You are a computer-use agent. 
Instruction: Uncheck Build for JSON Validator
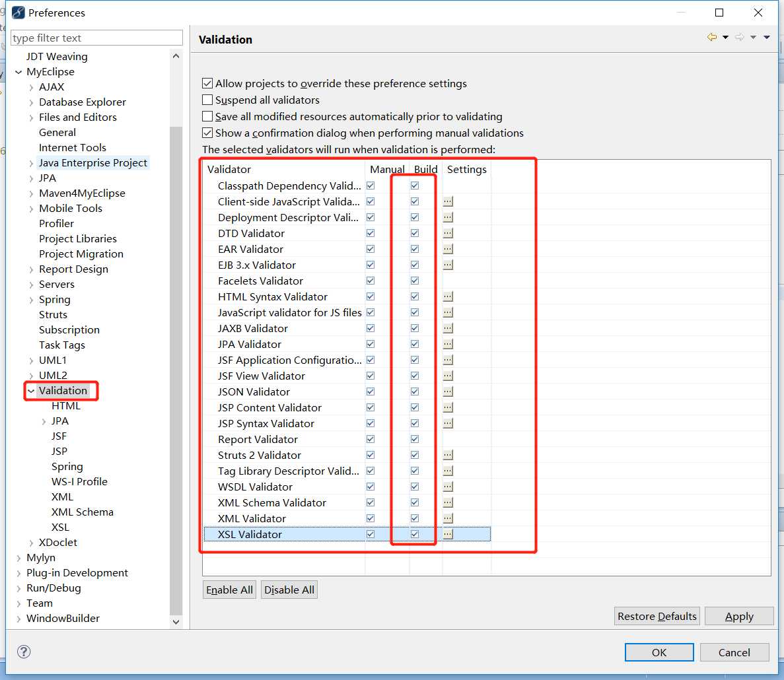coord(415,391)
